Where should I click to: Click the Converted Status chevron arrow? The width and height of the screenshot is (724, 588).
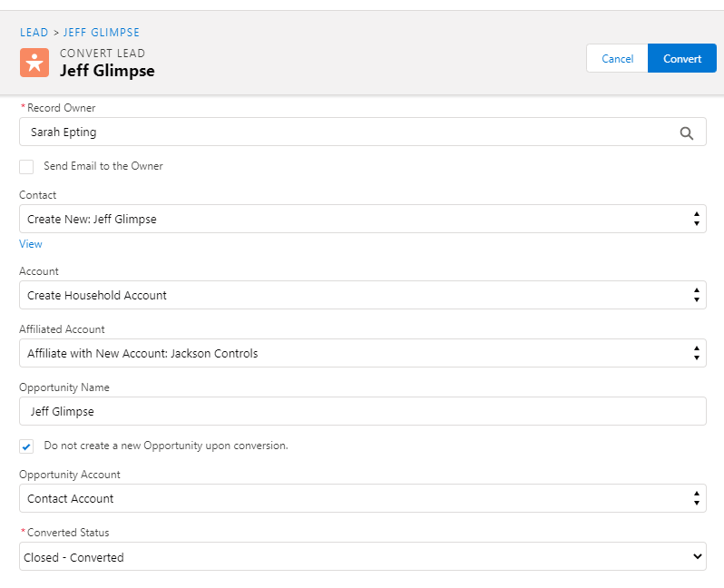(x=697, y=556)
